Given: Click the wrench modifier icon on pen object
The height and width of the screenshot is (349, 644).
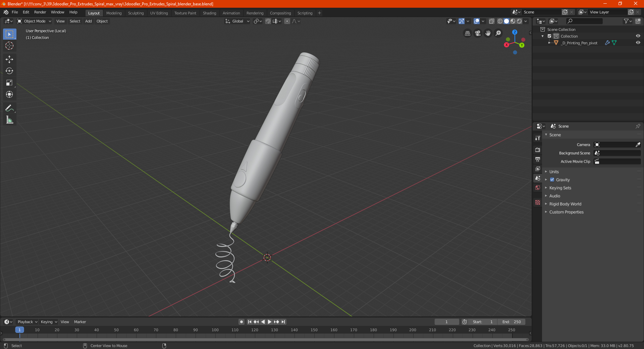Looking at the screenshot, I should coord(607,43).
